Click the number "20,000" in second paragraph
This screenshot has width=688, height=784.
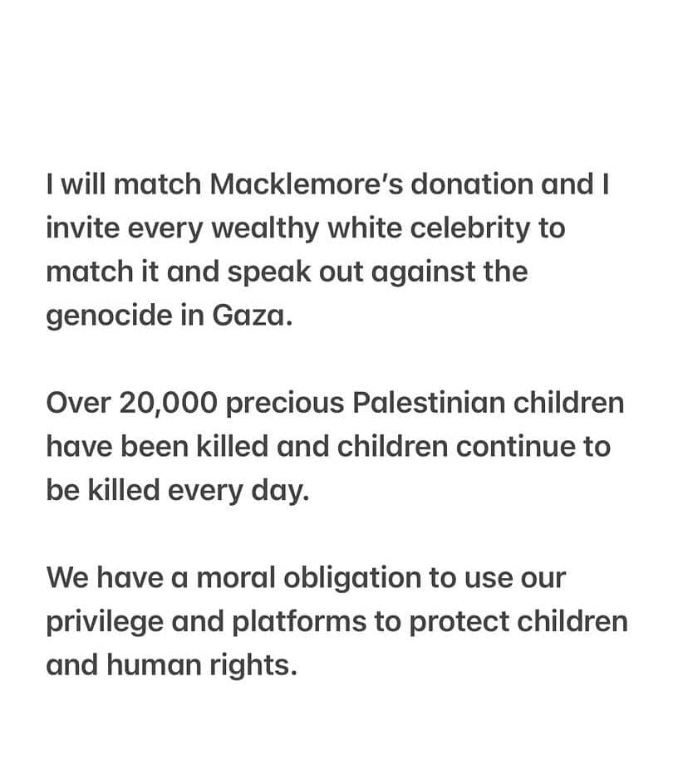pos(169,404)
